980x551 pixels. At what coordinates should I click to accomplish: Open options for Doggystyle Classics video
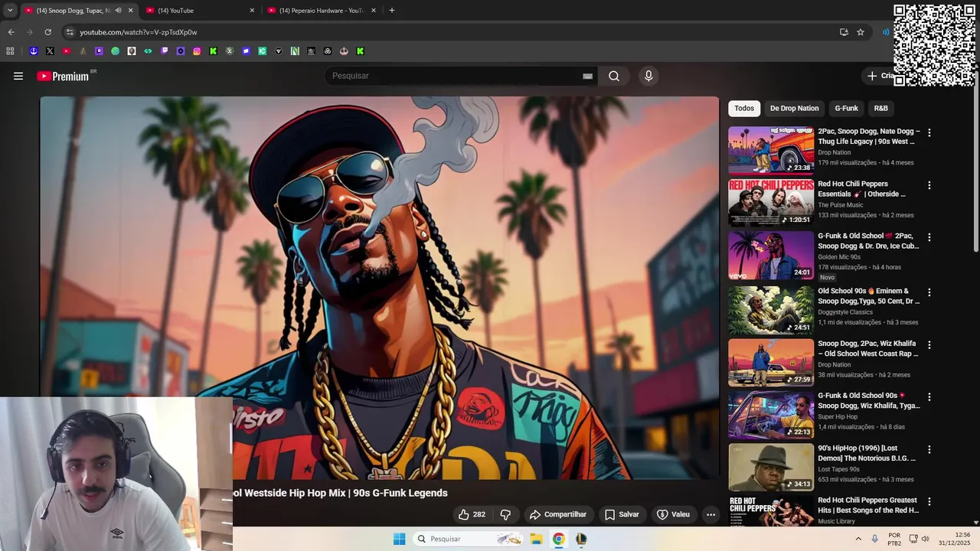(x=929, y=292)
